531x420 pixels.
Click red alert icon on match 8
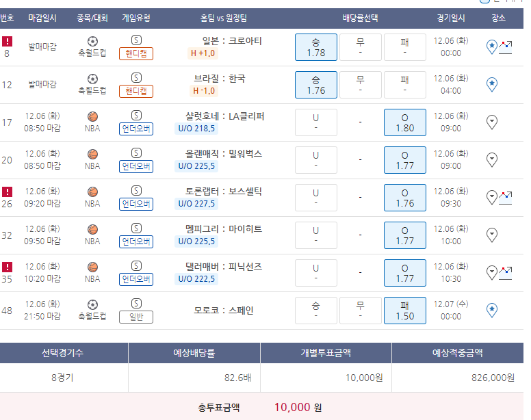[7, 41]
